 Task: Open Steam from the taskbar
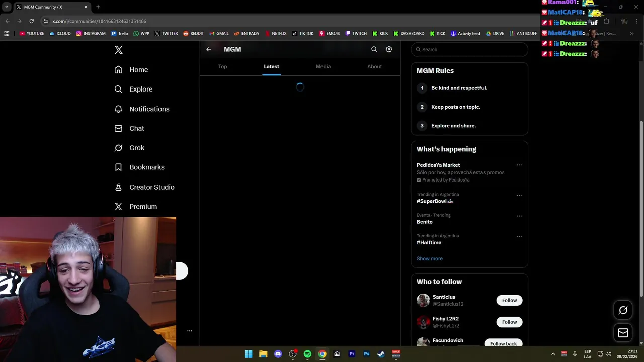coord(381,354)
